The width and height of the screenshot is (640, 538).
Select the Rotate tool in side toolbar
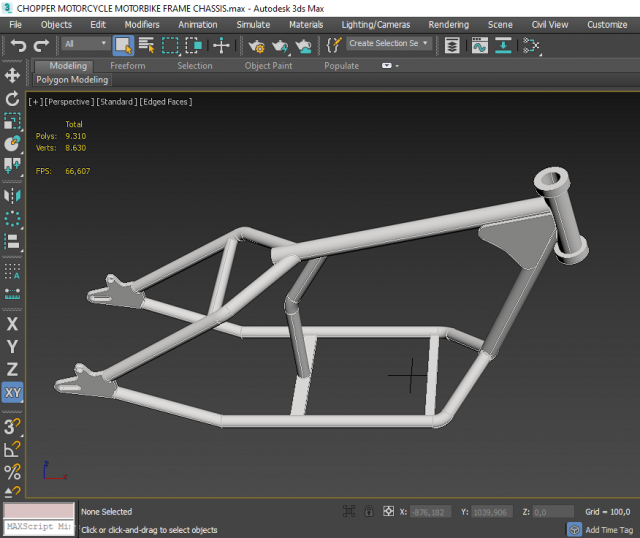[12, 98]
